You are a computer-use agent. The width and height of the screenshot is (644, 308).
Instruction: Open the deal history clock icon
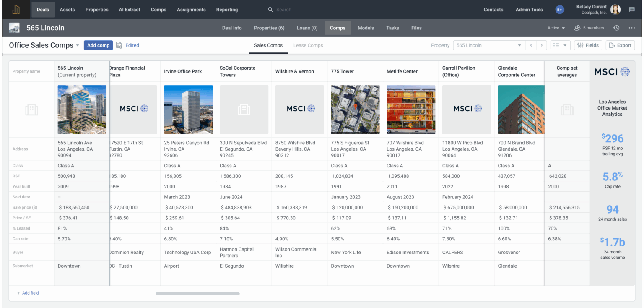pos(616,28)
